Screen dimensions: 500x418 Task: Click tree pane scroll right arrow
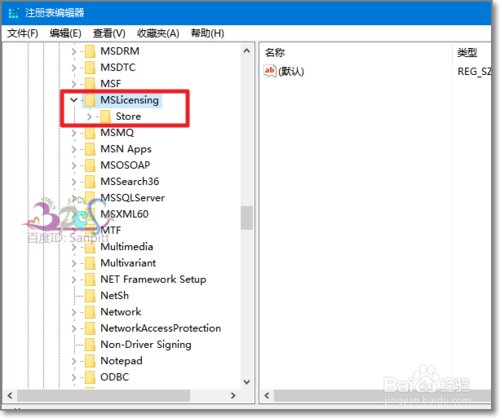pos(233,396)
